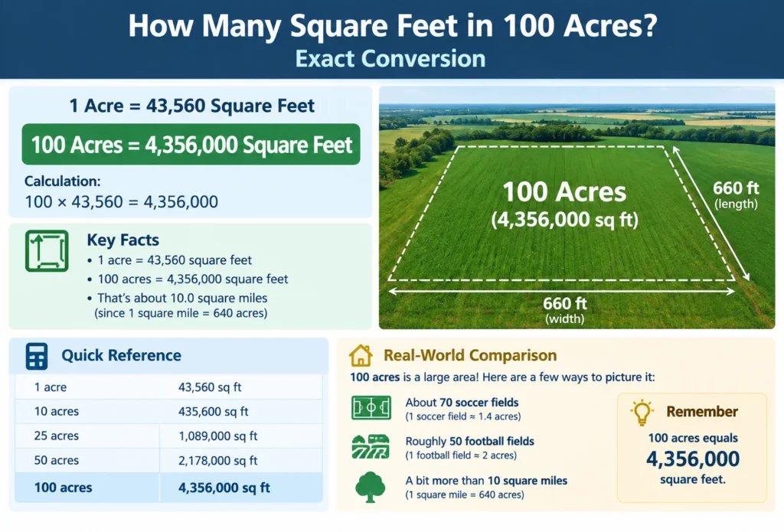Click the large '4,356,000' in the Remember box
The width and height of the screenshot is (784, 532).
pos(693,459)
